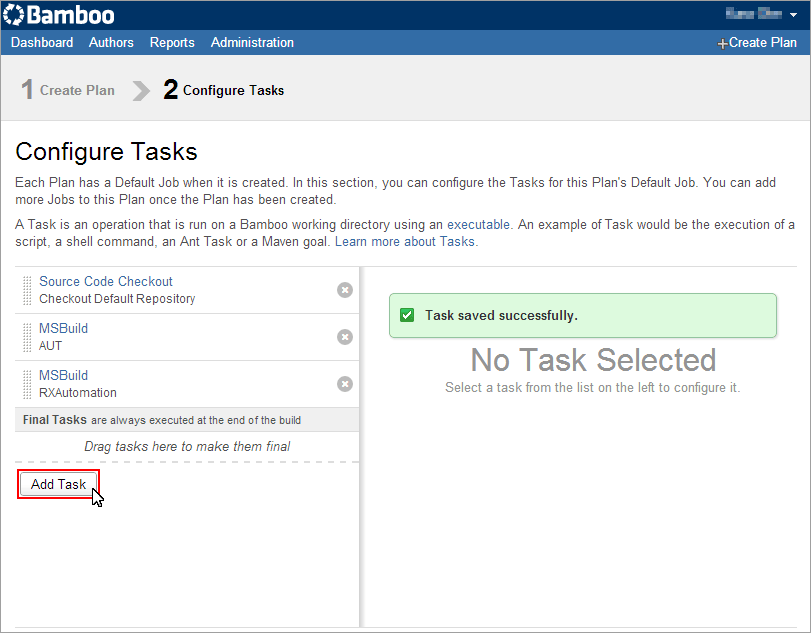Click the 'Final Tasks' section header
This screenshot has width=811, height=633.
click(187, 420)
